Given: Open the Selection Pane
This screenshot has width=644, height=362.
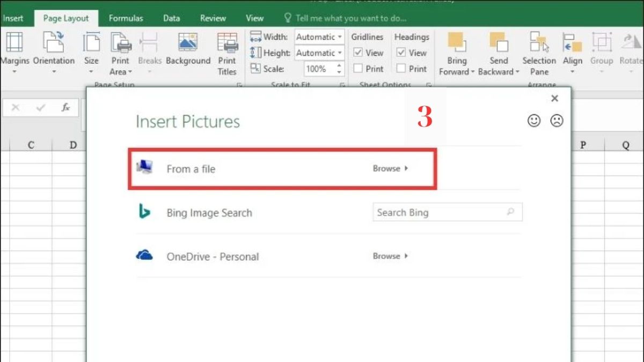Looking at the screenshot, I should pos(539,54).
